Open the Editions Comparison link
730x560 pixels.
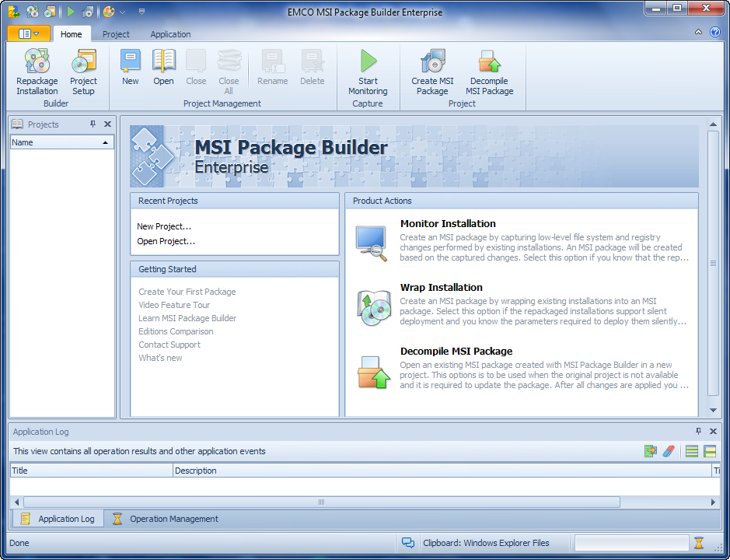[176, 331]
